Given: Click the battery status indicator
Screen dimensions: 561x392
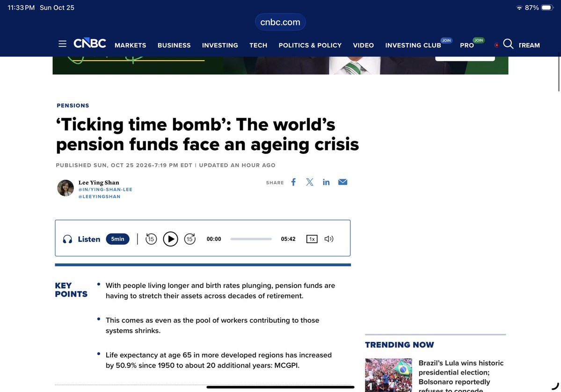Looking at the screenshot, I should tap(547, 7).
